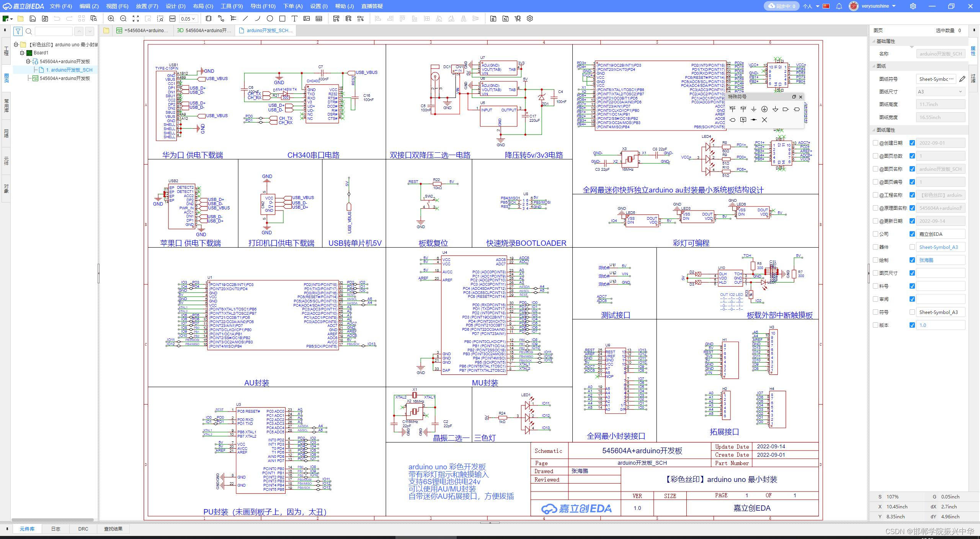Place the +5V power symbol

point(743,109)
